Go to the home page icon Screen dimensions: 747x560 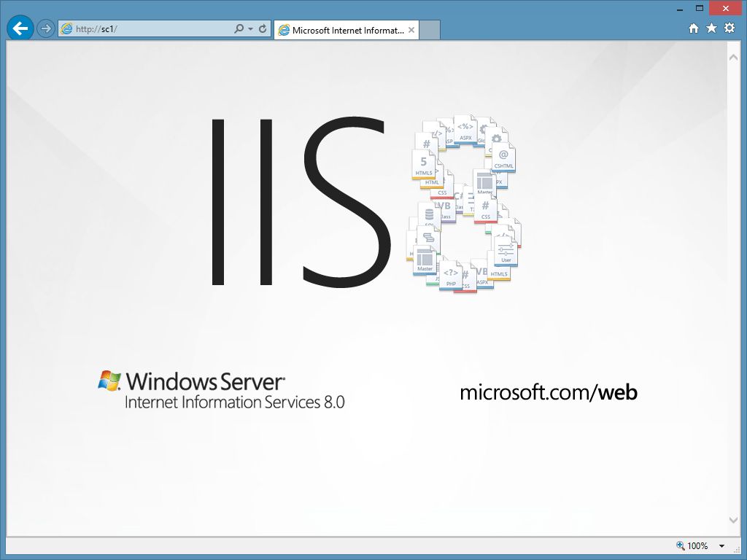click(x=694, y=28)
